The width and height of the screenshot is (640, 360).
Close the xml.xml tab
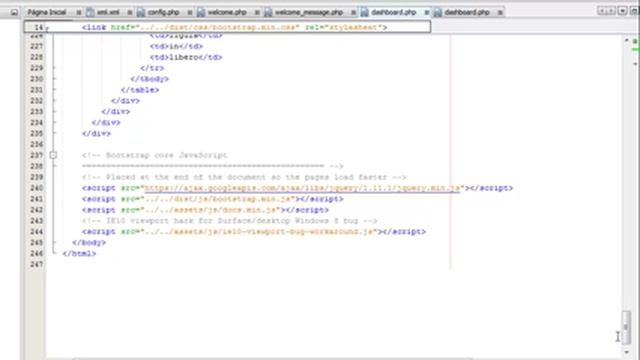(x=129, y=13)
